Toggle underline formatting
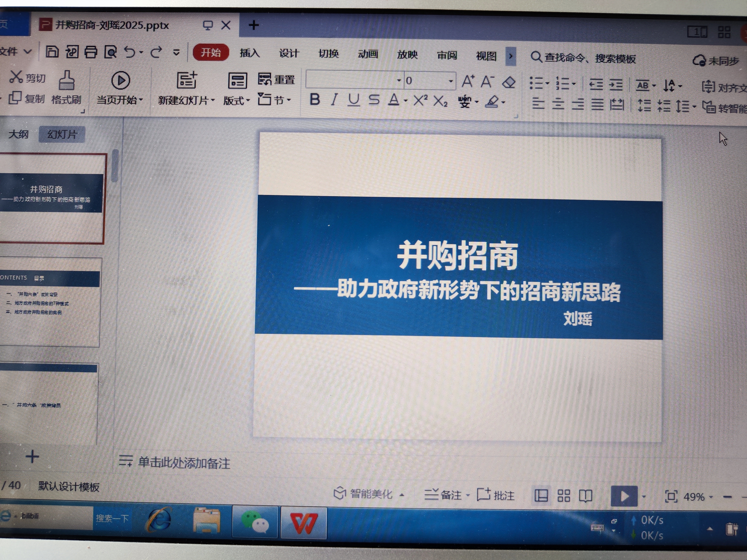This screenshot has width=747, height=560. [354, 100]
